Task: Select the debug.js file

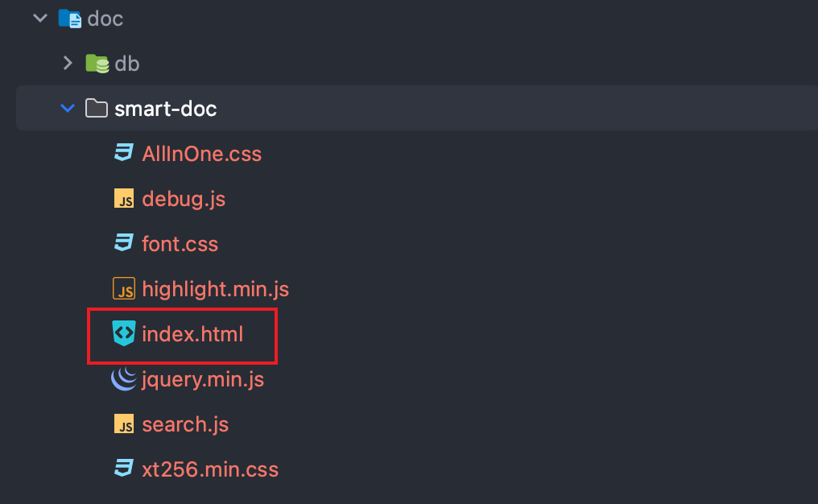Action: click(x=183, y=198)
